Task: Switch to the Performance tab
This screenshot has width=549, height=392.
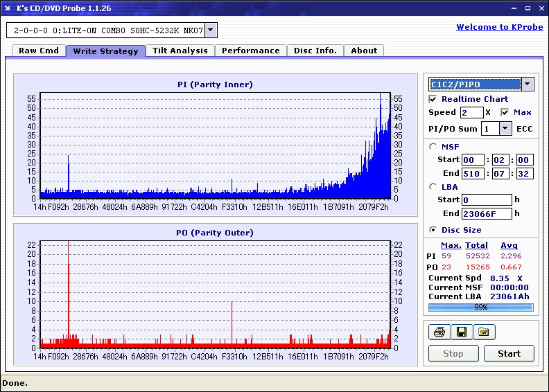Action: 251,51
